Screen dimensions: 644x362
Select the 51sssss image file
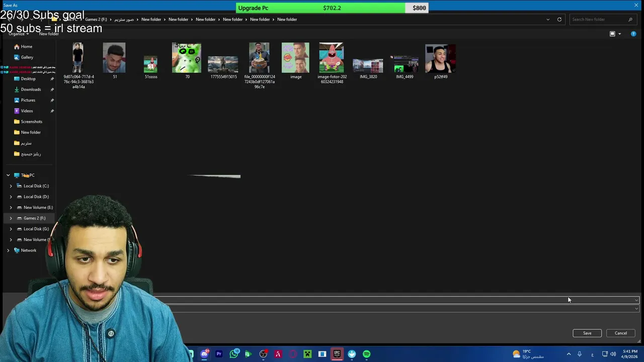[x=150, y=67]
